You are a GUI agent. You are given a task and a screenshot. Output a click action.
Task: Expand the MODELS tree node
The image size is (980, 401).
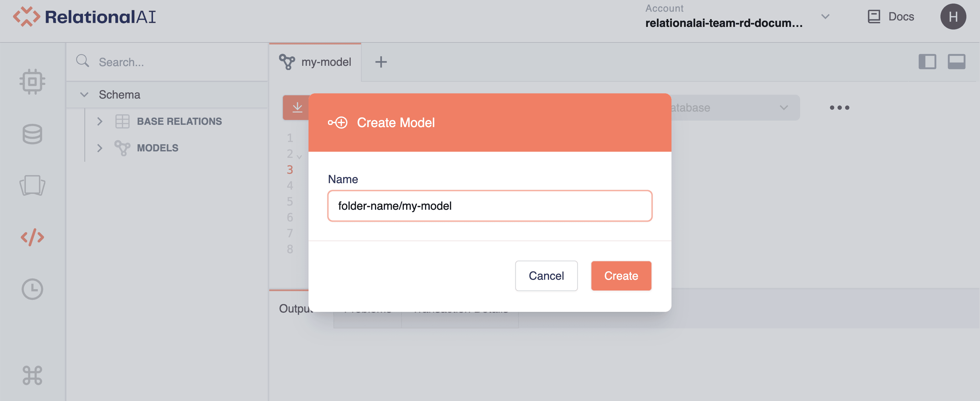click(100, 148)
